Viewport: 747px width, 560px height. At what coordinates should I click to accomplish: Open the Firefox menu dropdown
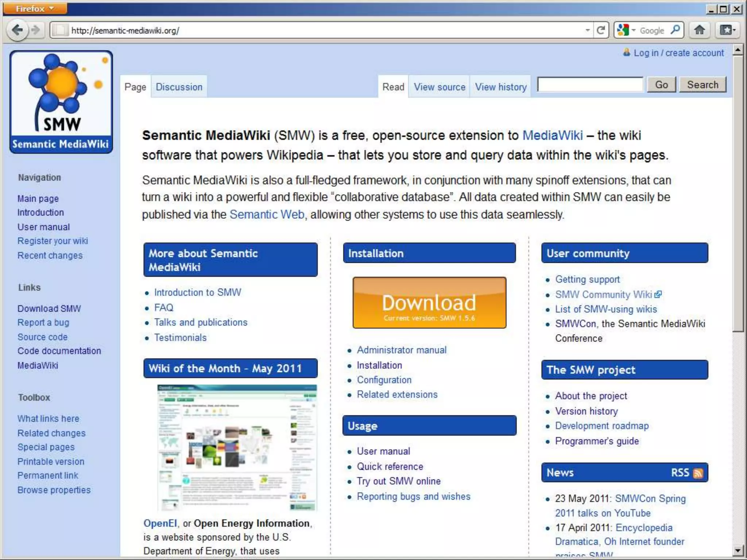click(x=35, y=8)
